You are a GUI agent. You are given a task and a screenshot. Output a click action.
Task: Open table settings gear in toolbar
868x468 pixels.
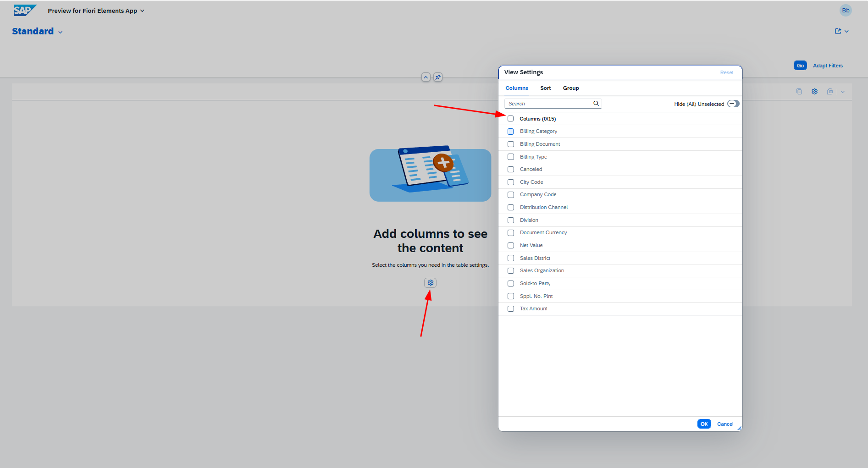814,92
